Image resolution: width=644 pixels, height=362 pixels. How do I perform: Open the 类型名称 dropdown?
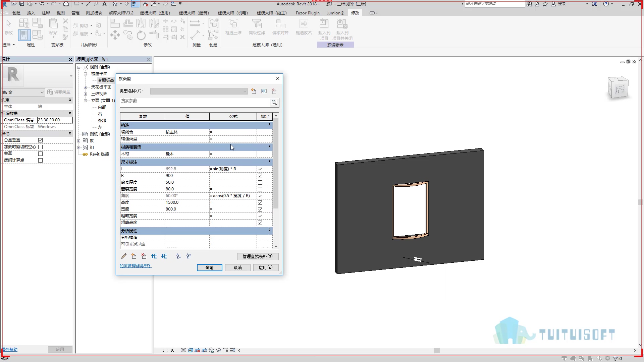point(199,91)
